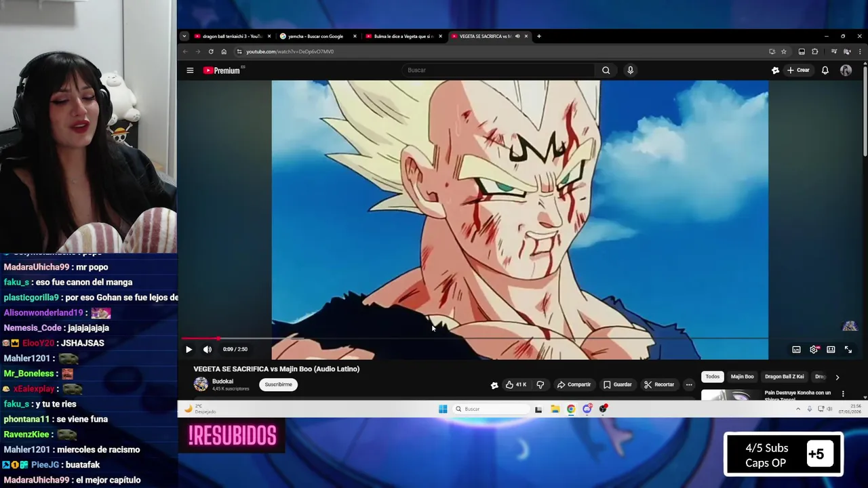
Task: Open Chrome from the taskbar
Action: (571, 409)
